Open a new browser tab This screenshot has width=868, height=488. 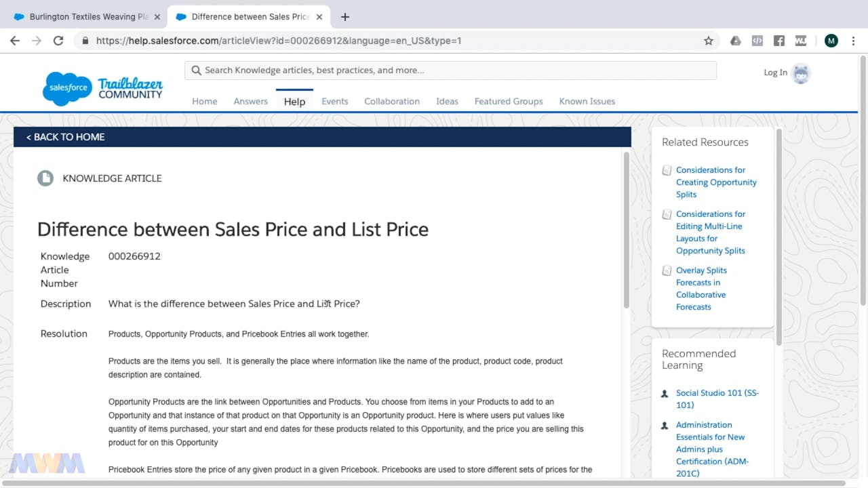click(x=345, y=17)
